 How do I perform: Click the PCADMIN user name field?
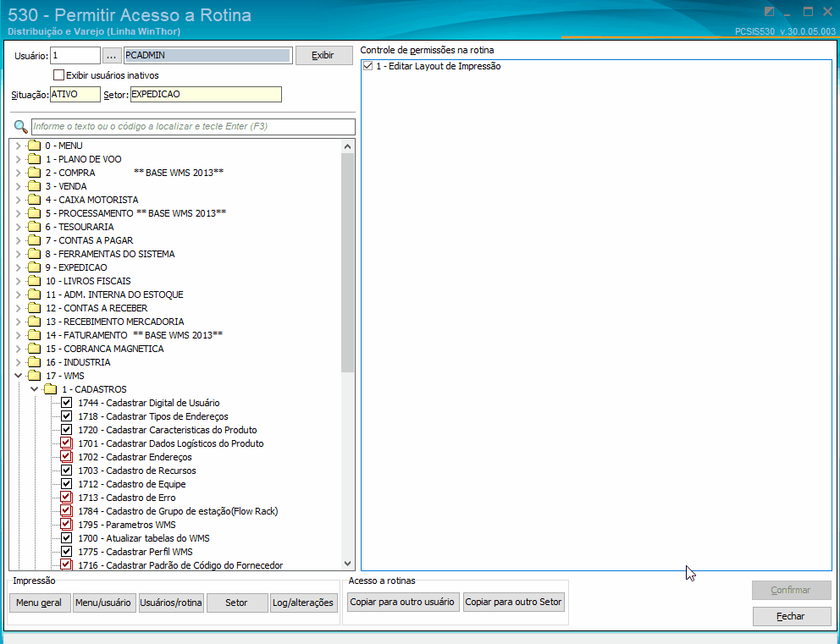[207, 55]
